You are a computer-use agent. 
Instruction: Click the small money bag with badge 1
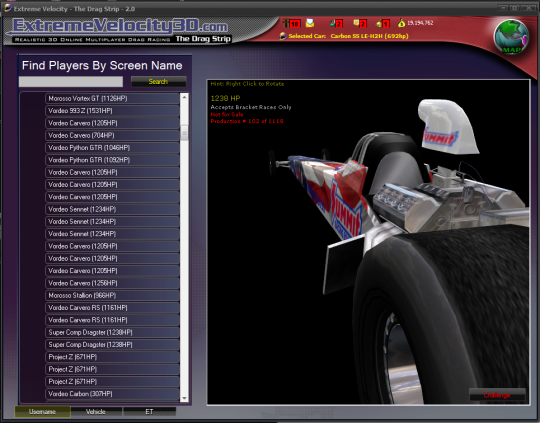pos(383,23)
